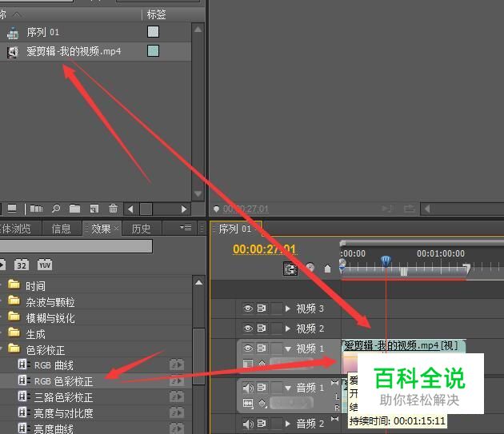Viewport: 504px width, 434px height.
Task: Sort by the 标签 column header
Action: [156, 14]
